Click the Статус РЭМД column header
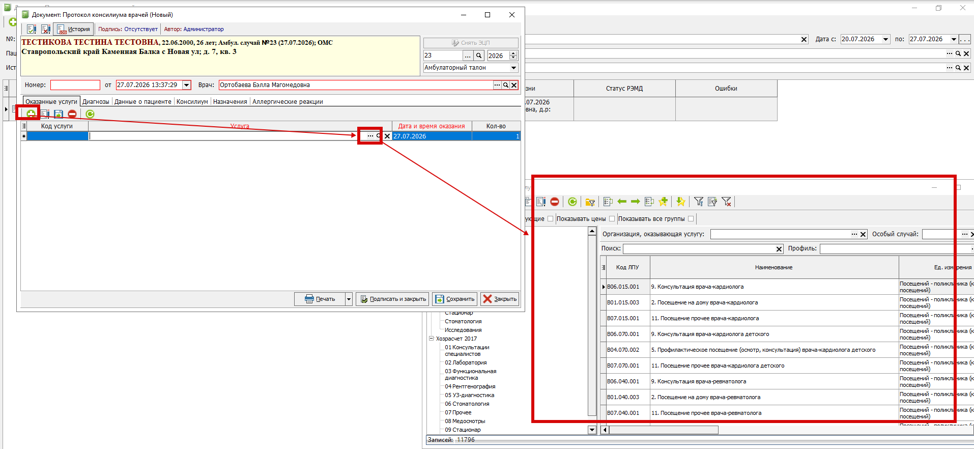 click(623, 89)
